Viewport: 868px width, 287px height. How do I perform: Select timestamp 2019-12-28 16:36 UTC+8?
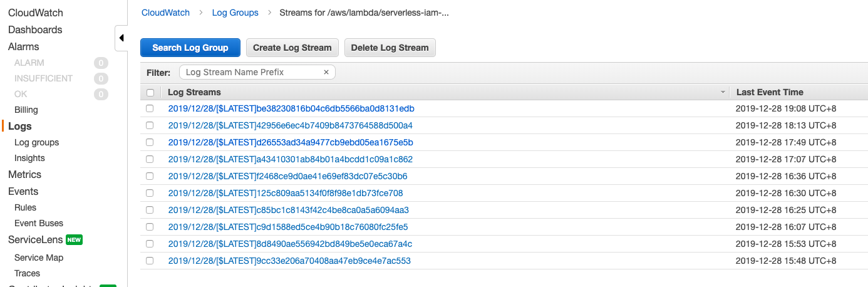click(786, 176)
